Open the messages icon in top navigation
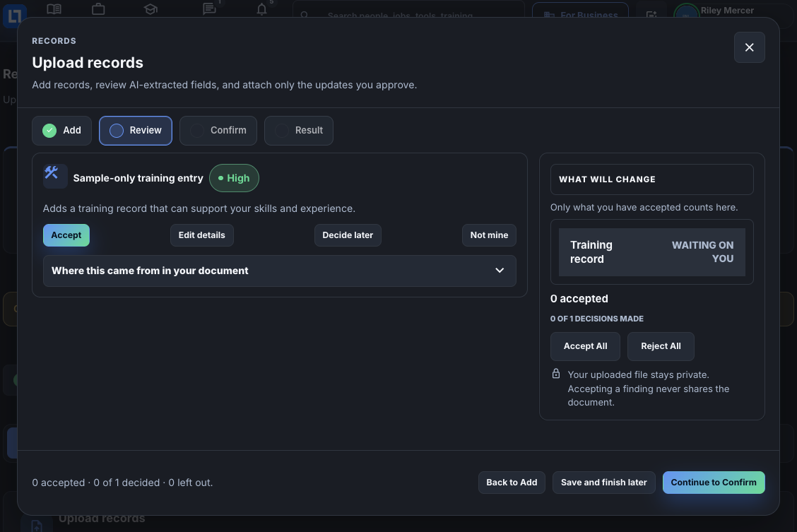 209,9
